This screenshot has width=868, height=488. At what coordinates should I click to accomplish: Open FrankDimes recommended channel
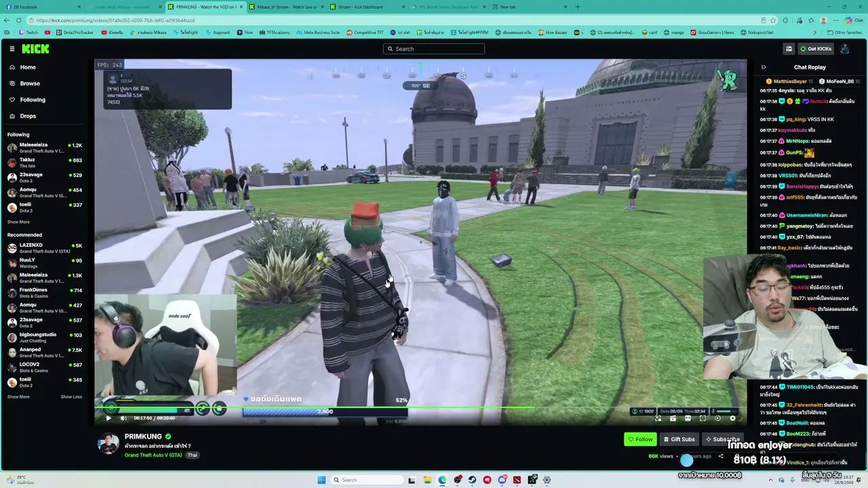click(x=44, y=293)
